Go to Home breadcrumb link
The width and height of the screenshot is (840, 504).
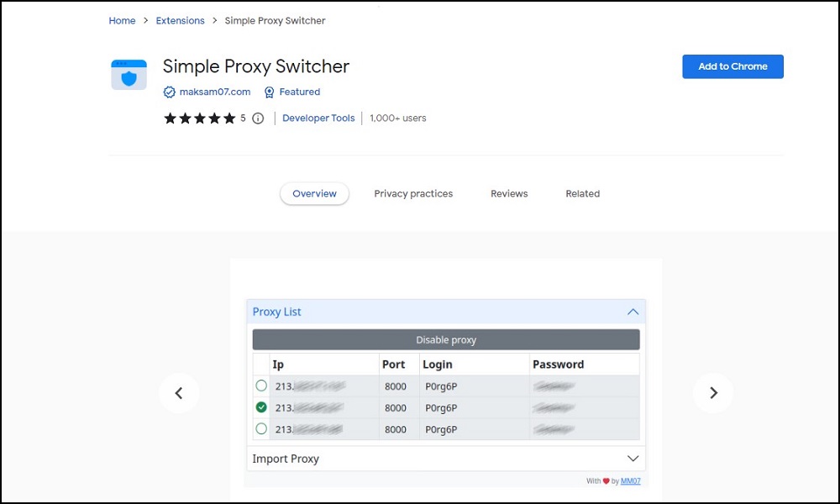point(122,20)
